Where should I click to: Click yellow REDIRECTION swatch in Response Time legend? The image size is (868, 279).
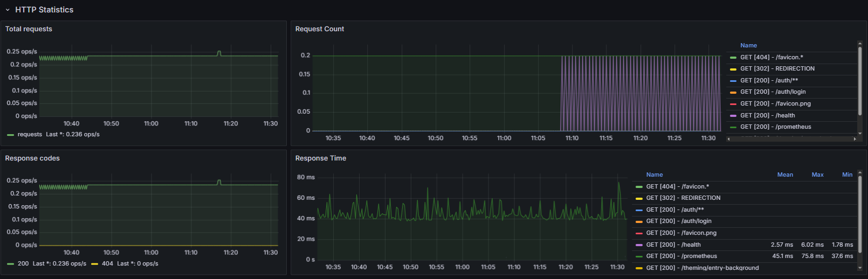pyautogui.click(x=639, y=198)
